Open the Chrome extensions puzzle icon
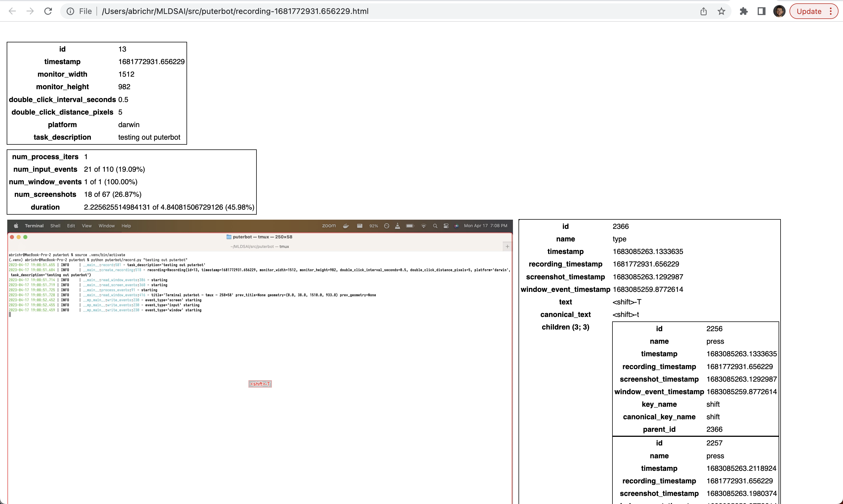Image resolution: width=843 pixels, height=504 pixels. pyautogui.click(x=744, y=11)
